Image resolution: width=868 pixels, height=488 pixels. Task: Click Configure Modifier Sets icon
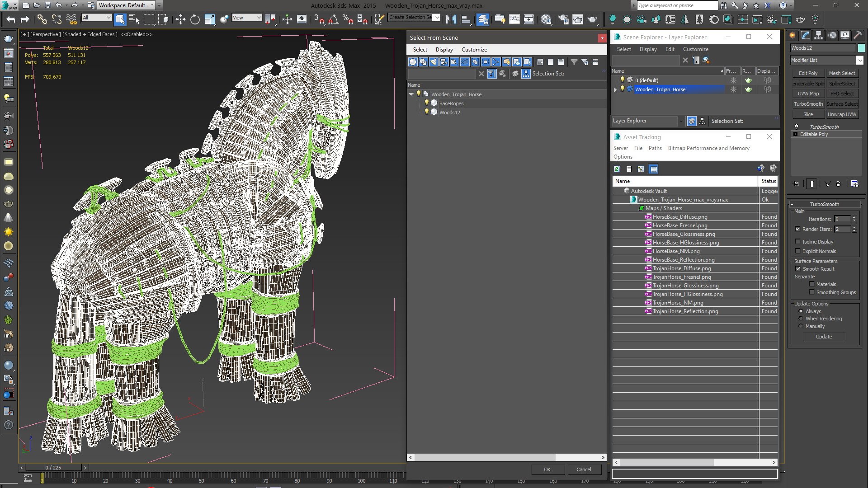pyautogui.click(x=854, y=184)
